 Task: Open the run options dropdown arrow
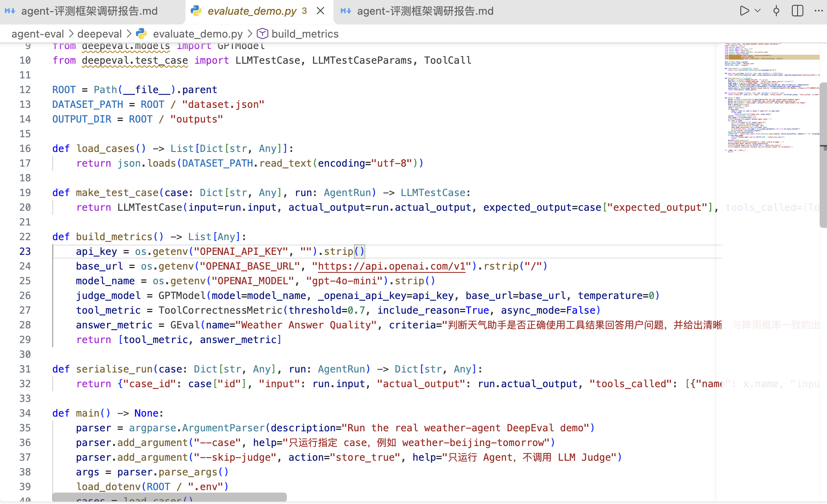758,11
